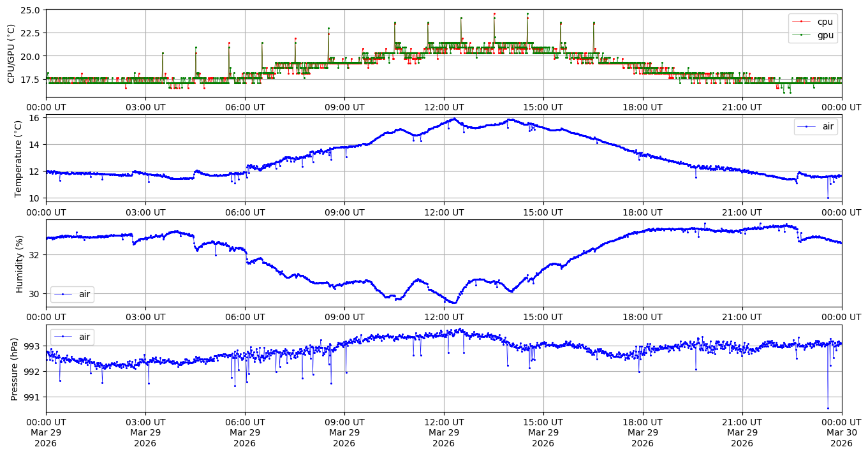The image size is (868, 454).
Task: Click the lowest pressure outlier point near 991
Action: click(828, 408)
